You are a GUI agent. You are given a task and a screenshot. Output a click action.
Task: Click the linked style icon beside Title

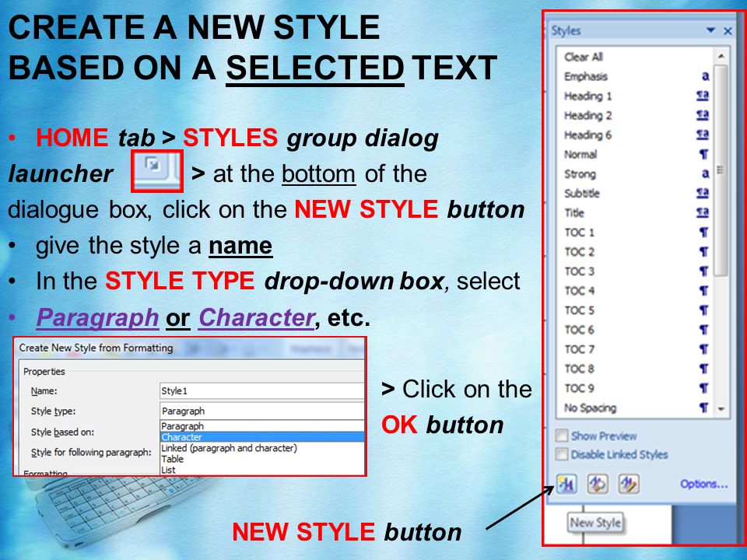pos(703,213)
